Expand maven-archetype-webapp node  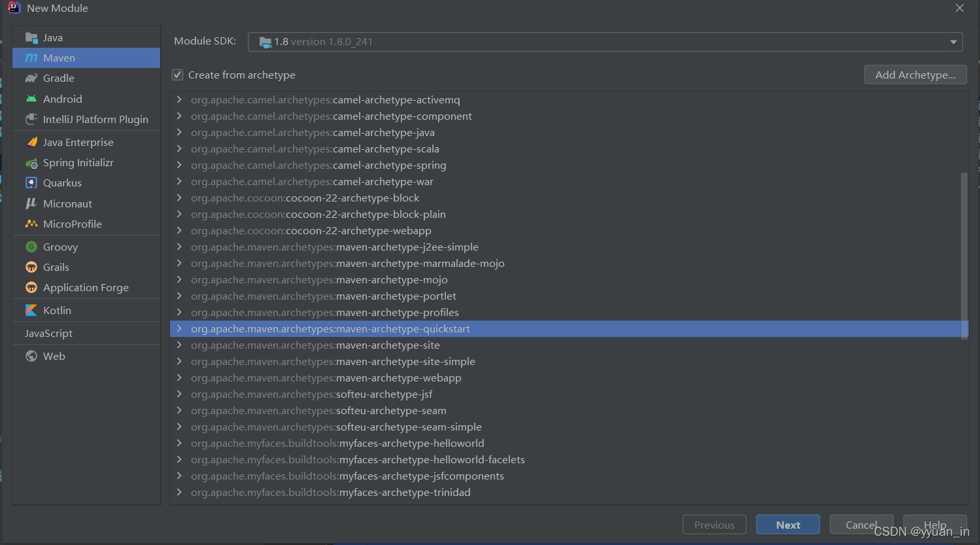pos(179,378)
